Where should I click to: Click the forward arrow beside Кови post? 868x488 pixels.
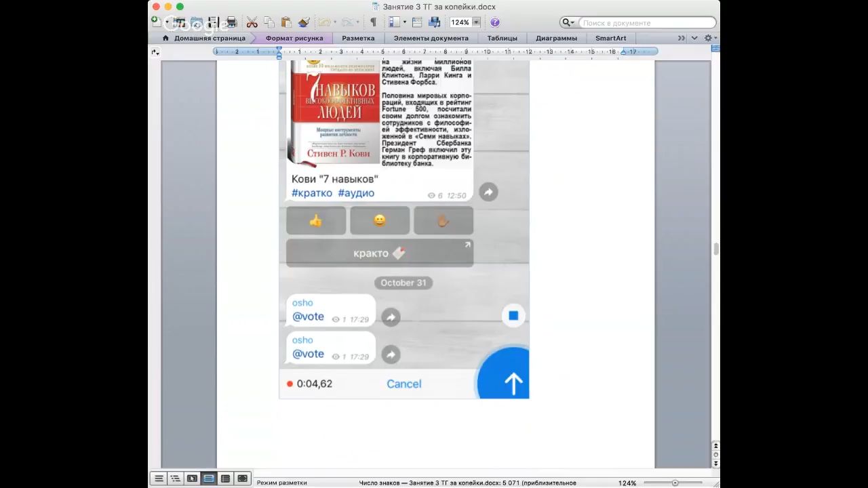point(488,192)
